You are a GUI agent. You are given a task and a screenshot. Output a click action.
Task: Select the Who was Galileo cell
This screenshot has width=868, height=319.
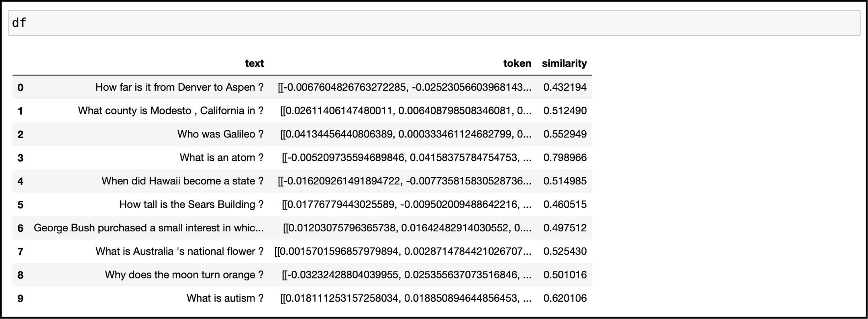click(220, 134)
